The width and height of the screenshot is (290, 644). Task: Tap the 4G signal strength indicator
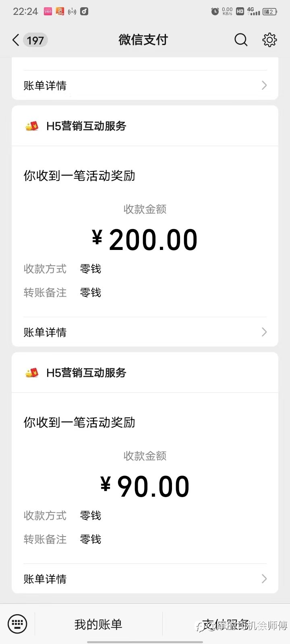click(253, 11)
